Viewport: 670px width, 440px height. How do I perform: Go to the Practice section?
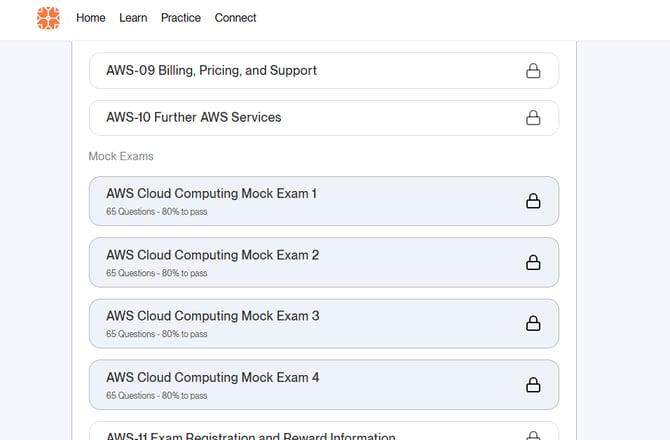coord(181,18)
